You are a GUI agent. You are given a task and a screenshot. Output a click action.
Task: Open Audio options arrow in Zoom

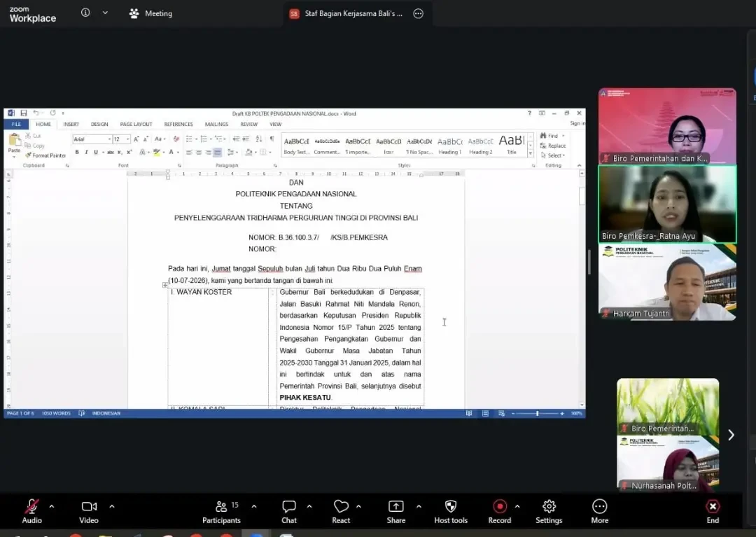click(52, 507)
